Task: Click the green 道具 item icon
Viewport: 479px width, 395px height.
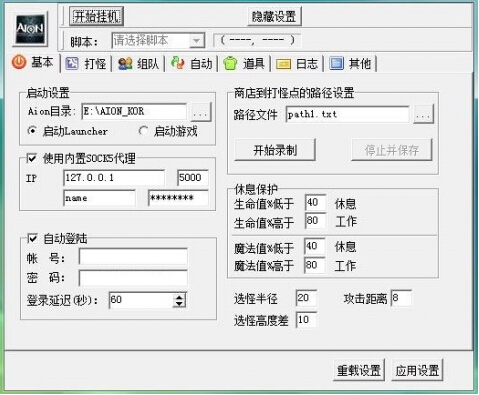Action: (230, 63)
